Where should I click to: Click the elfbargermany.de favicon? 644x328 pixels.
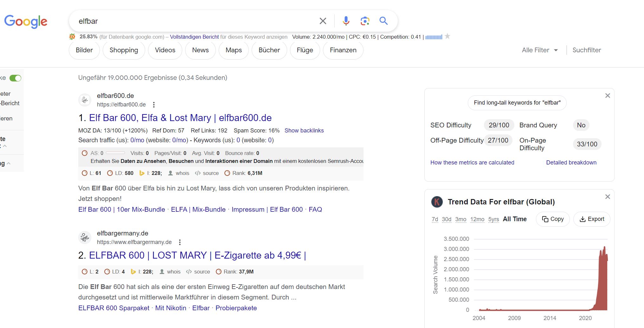pos(85,237)
